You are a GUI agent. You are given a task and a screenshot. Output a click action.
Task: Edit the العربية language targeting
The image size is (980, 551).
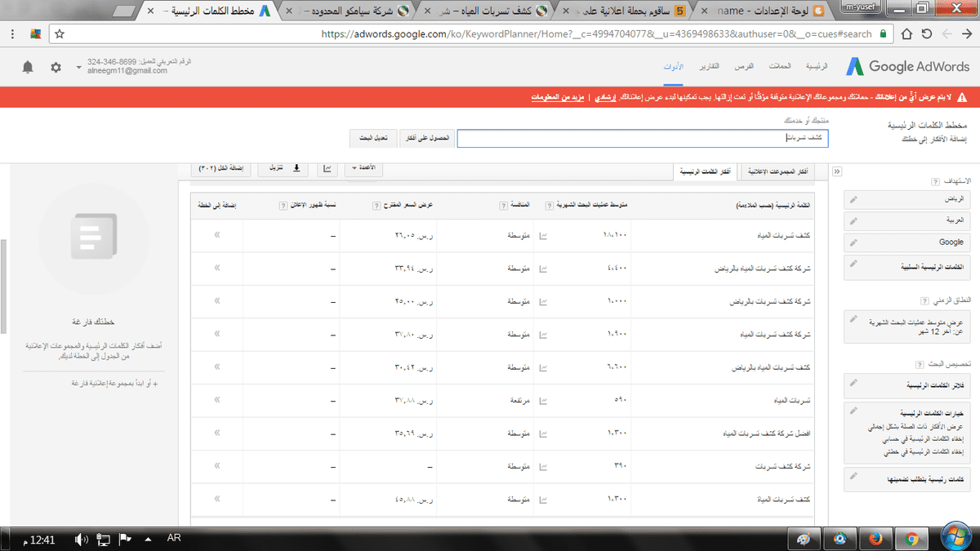(906, 220)
